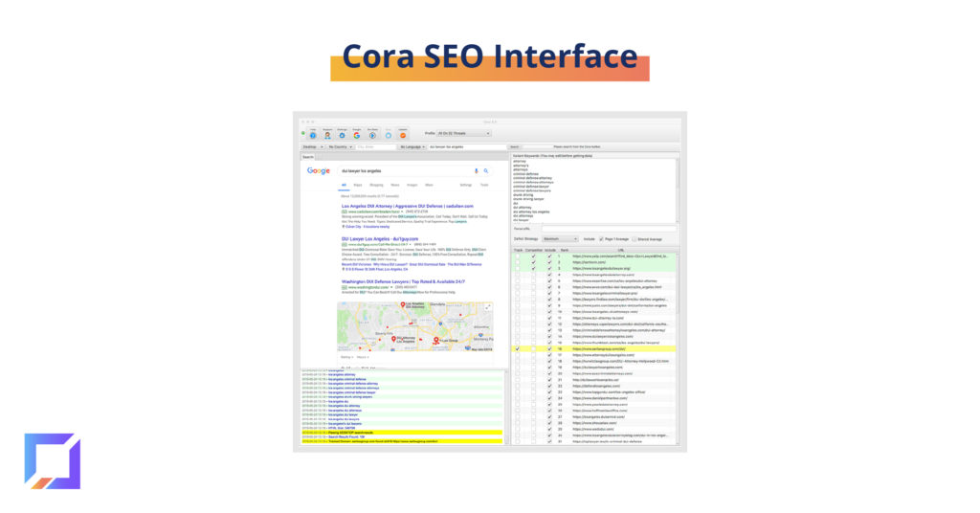Click the expand icon on the map
The width and height of the screenshot is (980, 513).
[487, 307]
